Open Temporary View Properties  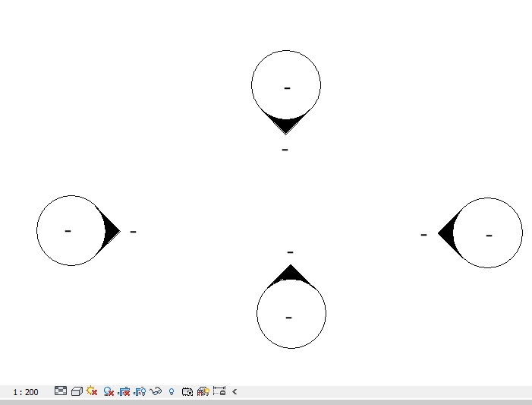[x=187, y=391]
